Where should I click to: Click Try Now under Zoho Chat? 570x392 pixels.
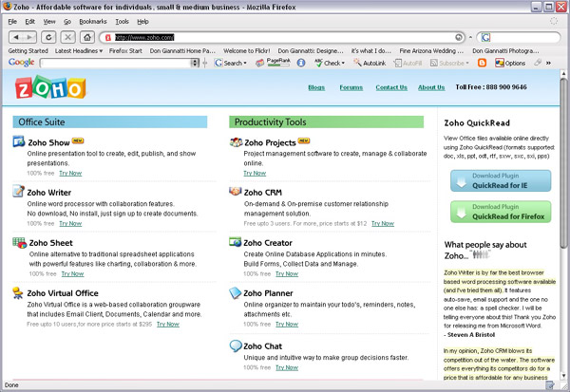pyautogui.click(x=287, y=367)
